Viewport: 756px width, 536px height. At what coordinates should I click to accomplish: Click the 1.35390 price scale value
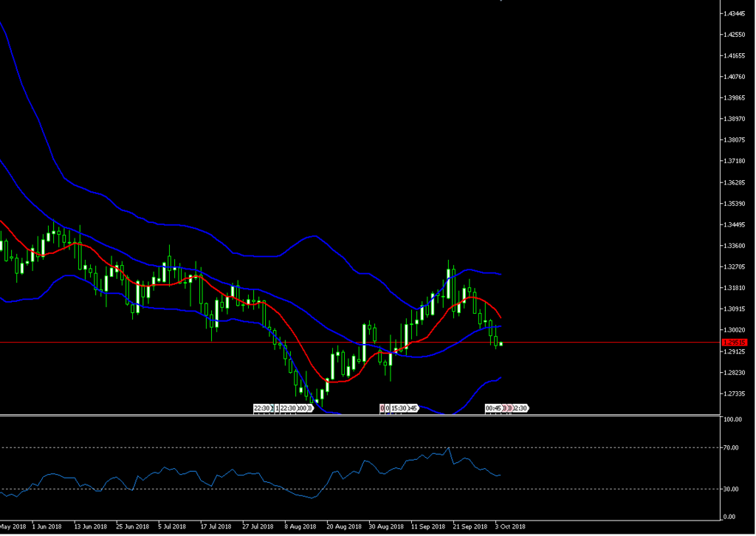coord(735,204)
